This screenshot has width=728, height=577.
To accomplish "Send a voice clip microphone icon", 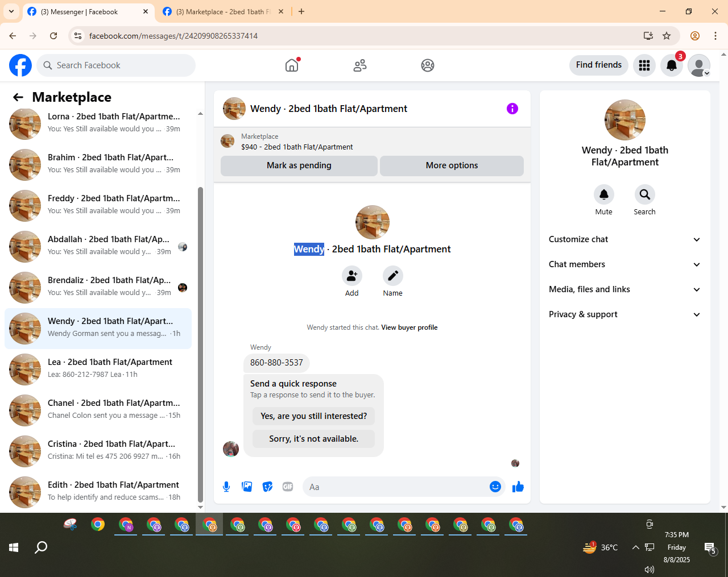I will click(x=226, y=487).
